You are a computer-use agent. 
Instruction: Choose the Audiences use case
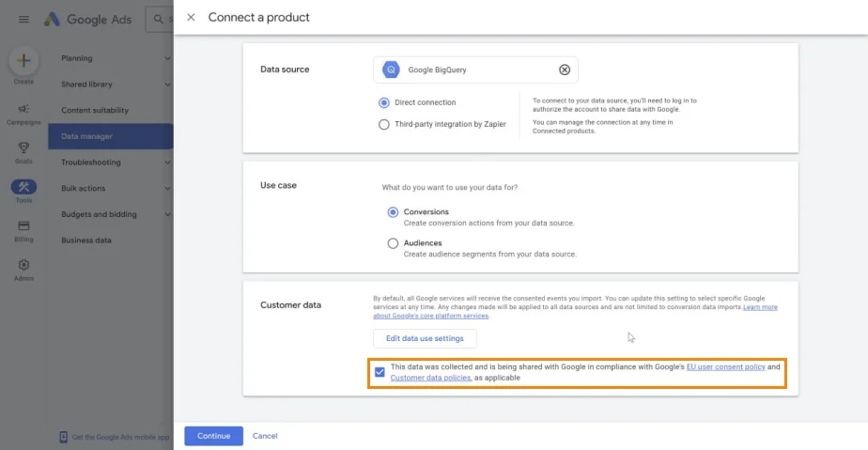click(393, 243)
